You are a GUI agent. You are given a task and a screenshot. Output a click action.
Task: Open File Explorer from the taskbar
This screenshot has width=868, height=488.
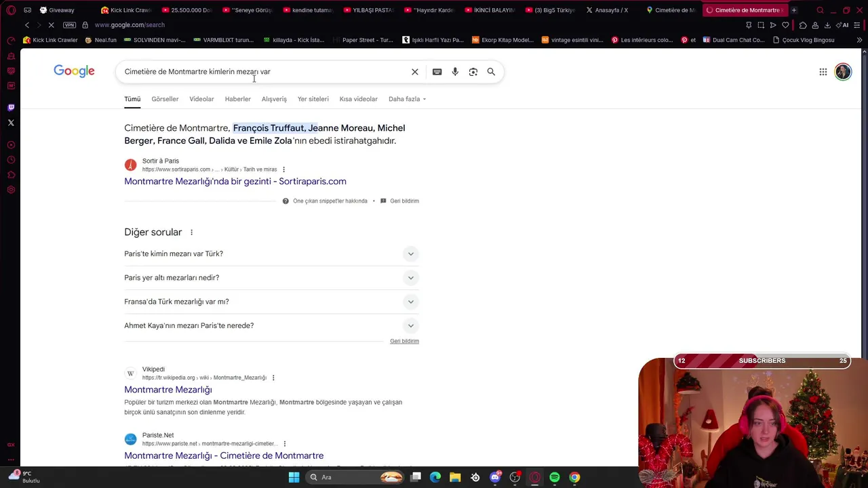click(455, 477)
